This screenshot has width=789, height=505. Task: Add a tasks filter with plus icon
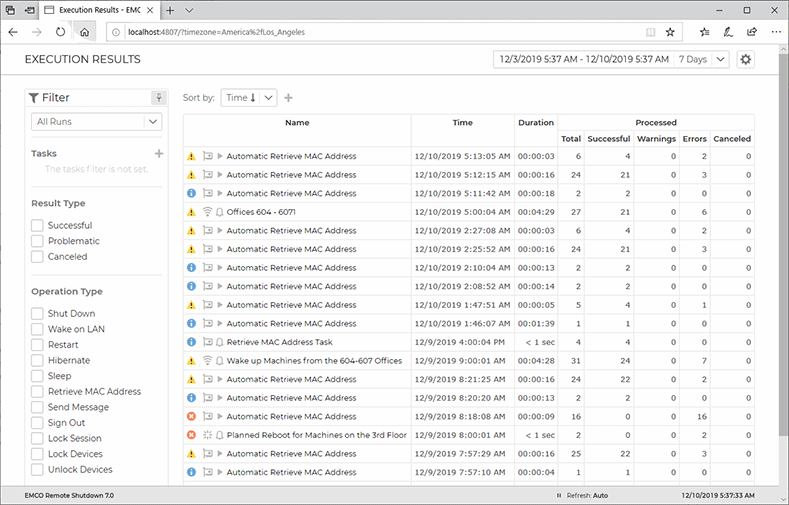[158, 154]
